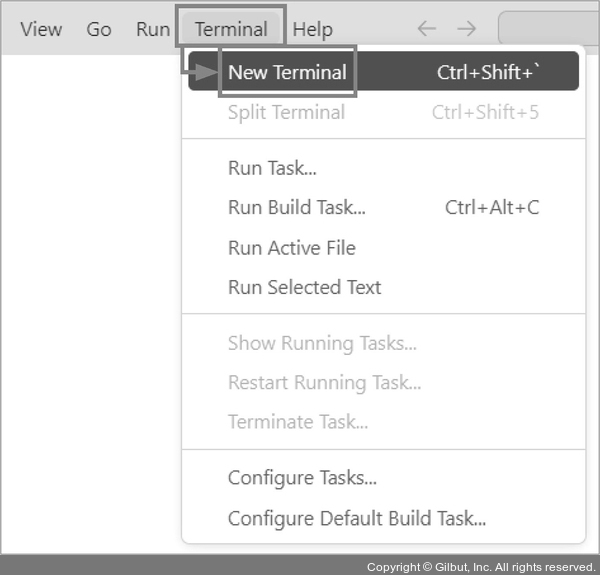Click the forward navigation arrow icon
600x575 pixels.
(x=466, y=29)
